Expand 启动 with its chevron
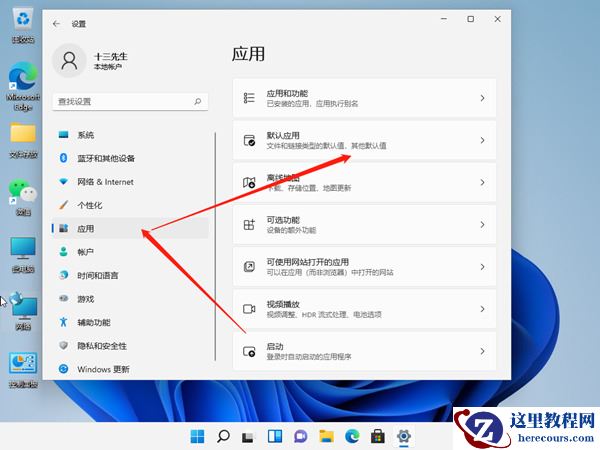600x450 pixels. coord(482,351)
